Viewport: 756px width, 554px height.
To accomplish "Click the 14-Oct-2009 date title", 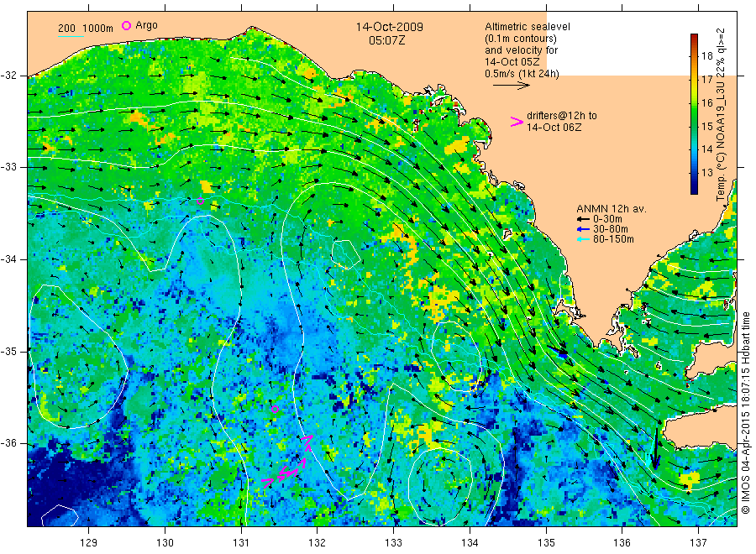I will pyautogui.click(x=390, y=27).
